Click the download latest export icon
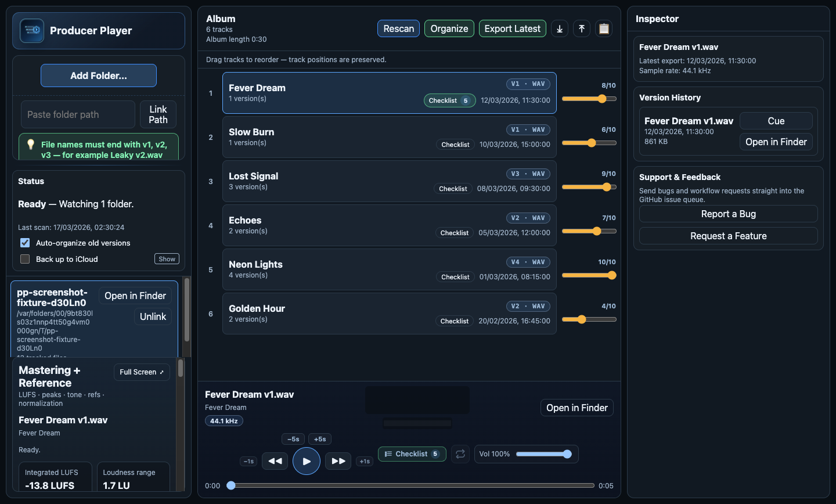Image resolution: width=836 pixels, height=504 pixels. [559, 28]
